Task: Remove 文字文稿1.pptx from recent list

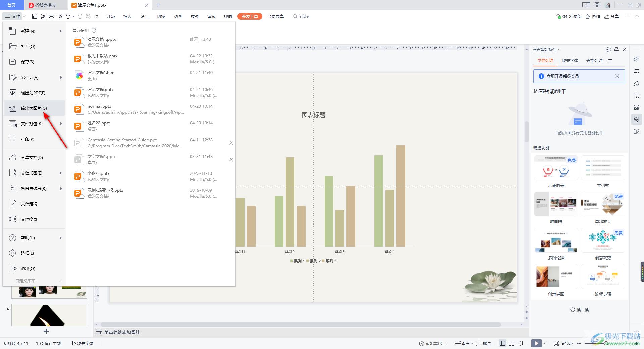Action: point(231,160)
